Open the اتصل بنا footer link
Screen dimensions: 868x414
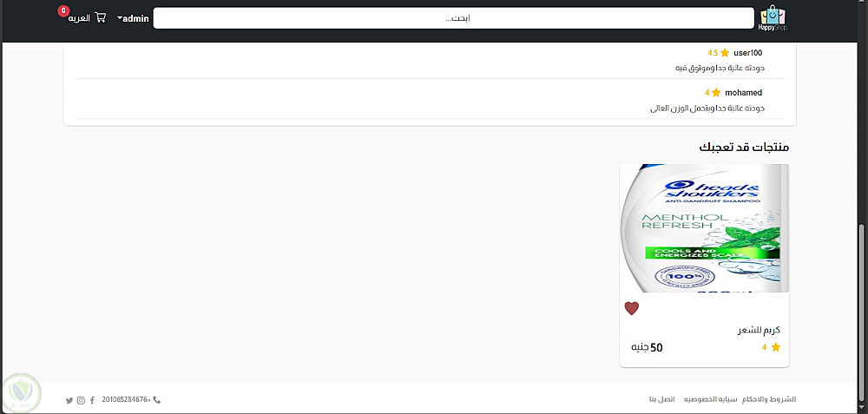[661, 399]
